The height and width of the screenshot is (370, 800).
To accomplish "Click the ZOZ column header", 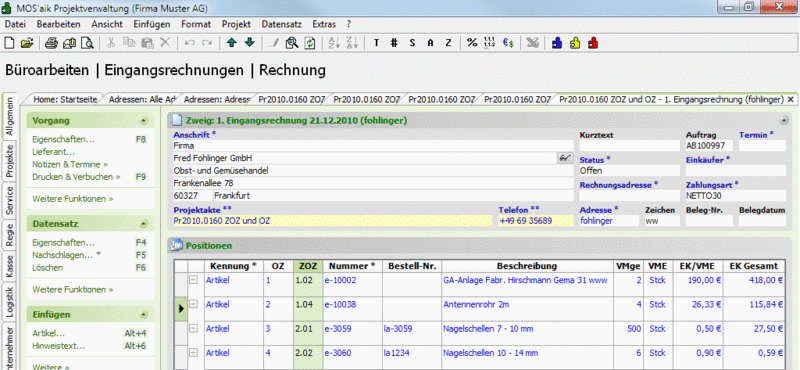I will 308,266.
